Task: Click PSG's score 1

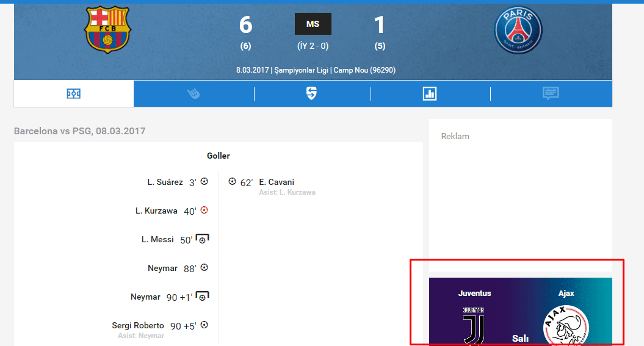Action: coord(380,24)
